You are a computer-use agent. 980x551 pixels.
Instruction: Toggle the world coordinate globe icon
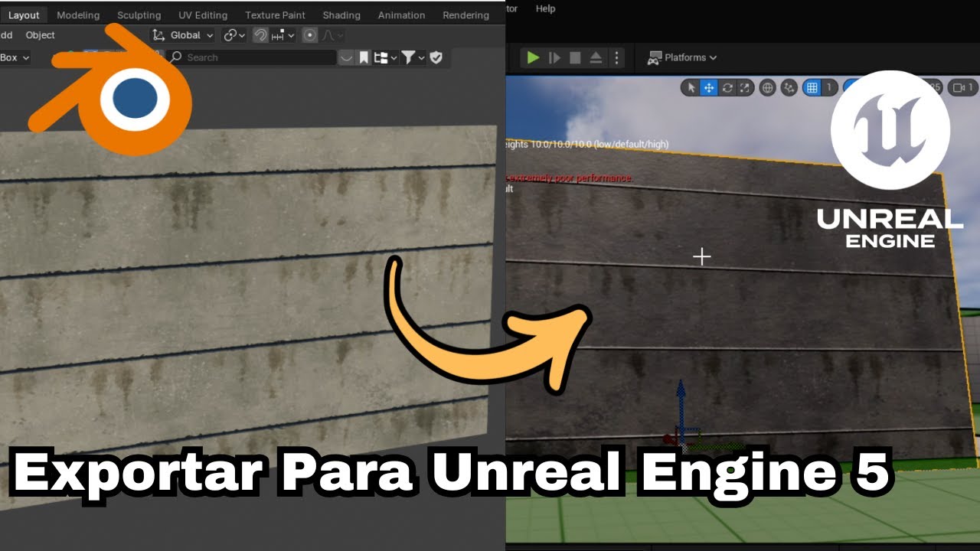click(767, 88)
